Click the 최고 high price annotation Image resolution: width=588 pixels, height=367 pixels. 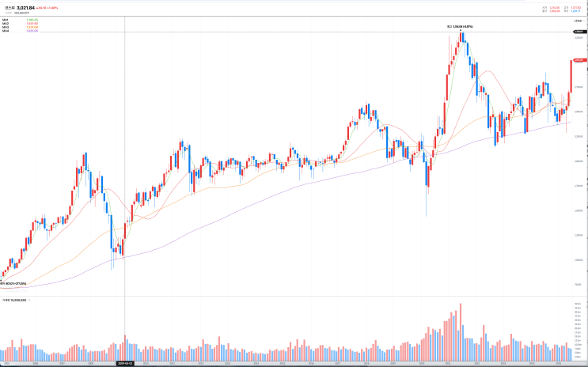(461, 26)
